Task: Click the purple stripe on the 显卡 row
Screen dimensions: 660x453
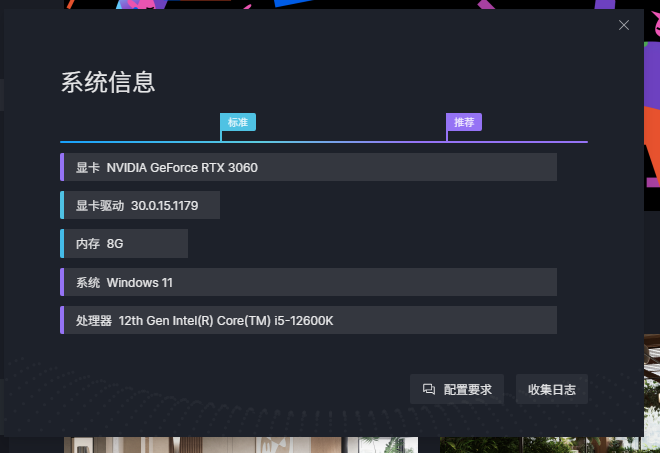Action: (62, 167)
